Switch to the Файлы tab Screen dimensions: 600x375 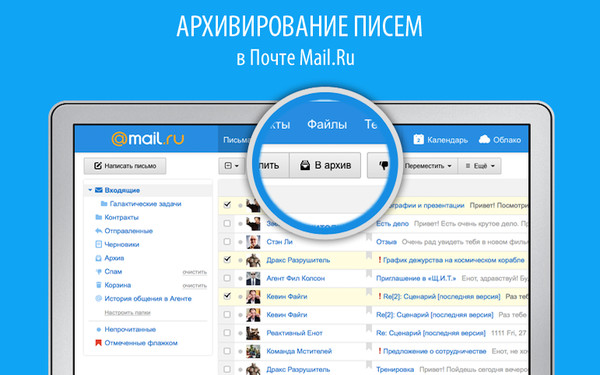[327, 124]
